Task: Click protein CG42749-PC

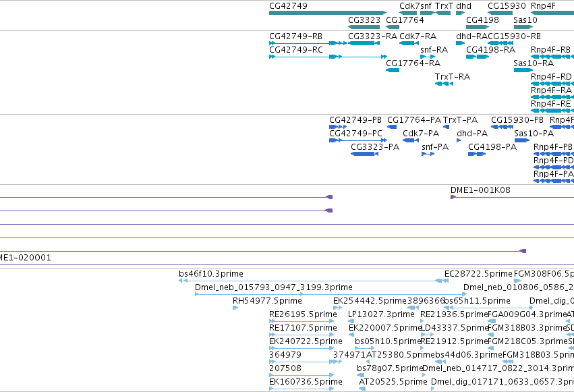Action: click(x=355, y=134)
